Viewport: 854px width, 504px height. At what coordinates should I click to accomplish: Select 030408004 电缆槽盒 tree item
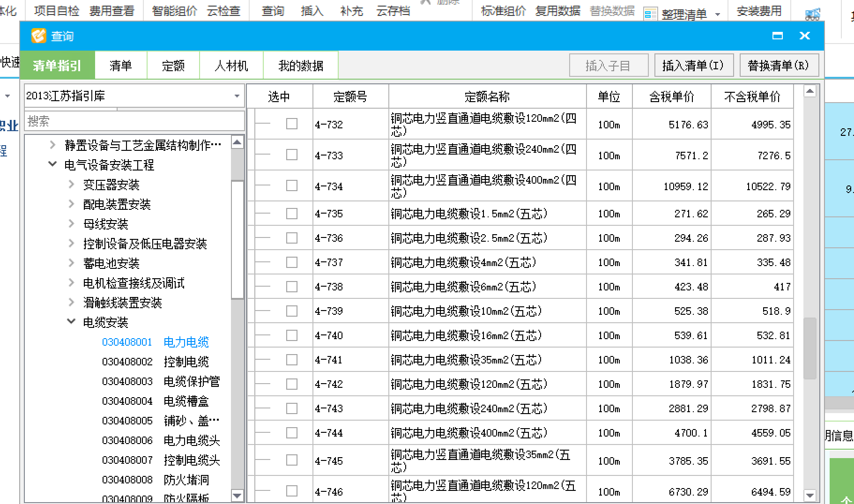point(156,401)
